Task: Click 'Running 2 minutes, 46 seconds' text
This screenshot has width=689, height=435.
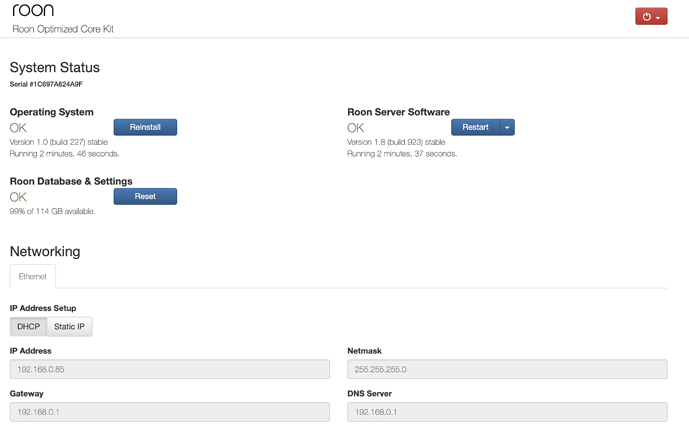Action: [64, 154]
